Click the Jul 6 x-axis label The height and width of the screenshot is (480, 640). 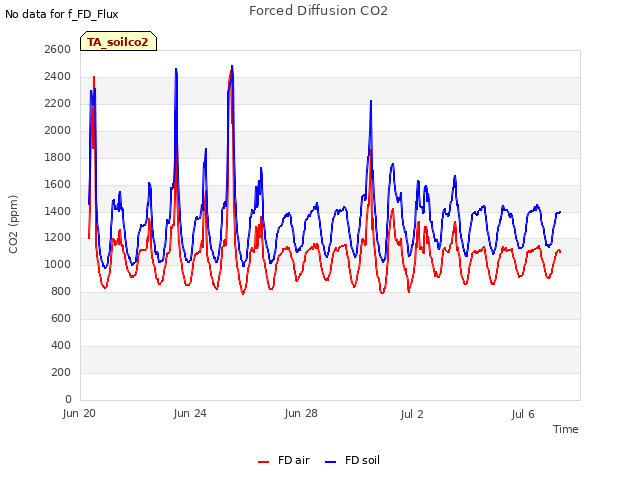pyautogui.click(x=523, y=414)
